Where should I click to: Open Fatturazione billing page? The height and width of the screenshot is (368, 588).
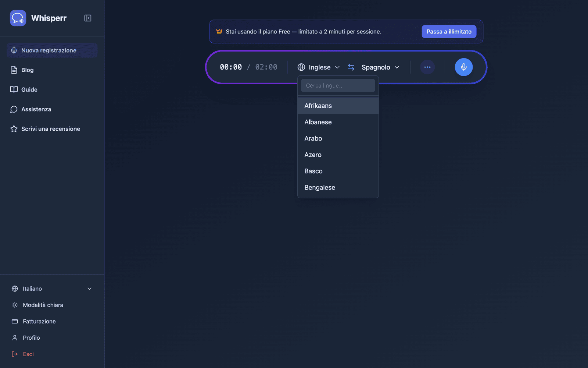[x=52, y=321]
